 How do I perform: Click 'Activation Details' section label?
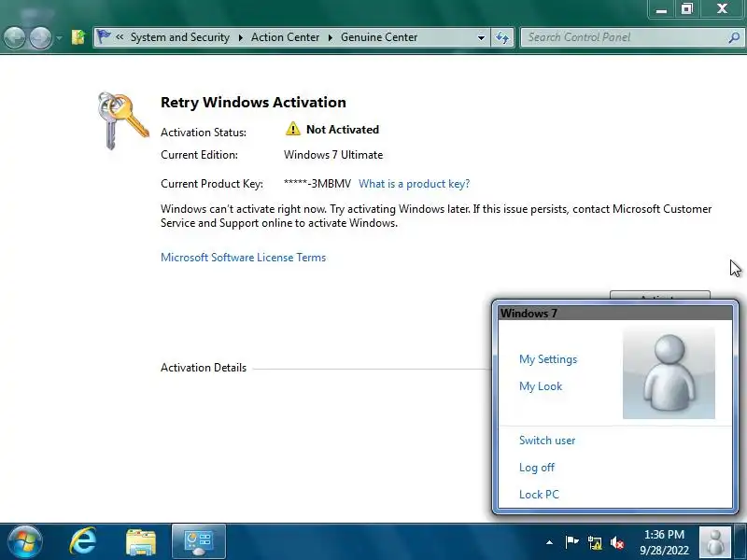pyautogui.click(x=204, y=368)
